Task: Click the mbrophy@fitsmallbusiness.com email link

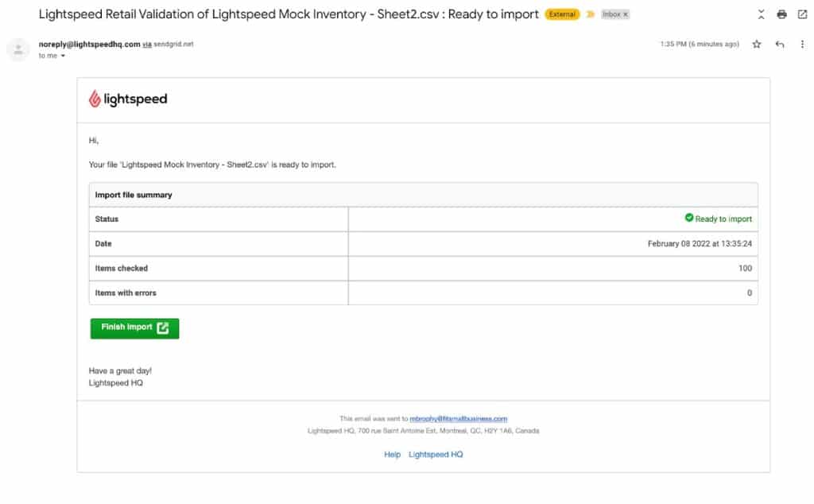Action: pyautogui.click(x=459, y=418)
